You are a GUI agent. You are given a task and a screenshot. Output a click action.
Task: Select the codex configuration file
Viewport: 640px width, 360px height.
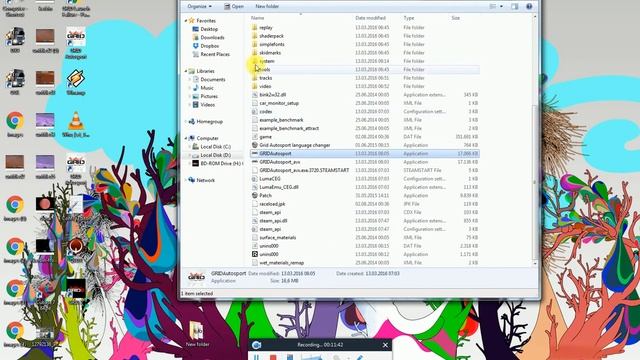364,111
